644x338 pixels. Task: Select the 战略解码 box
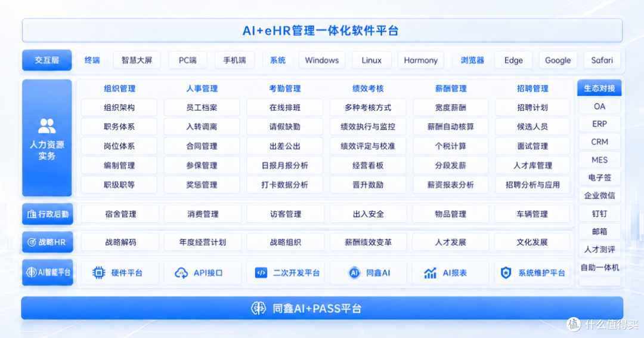click(120, 242)
